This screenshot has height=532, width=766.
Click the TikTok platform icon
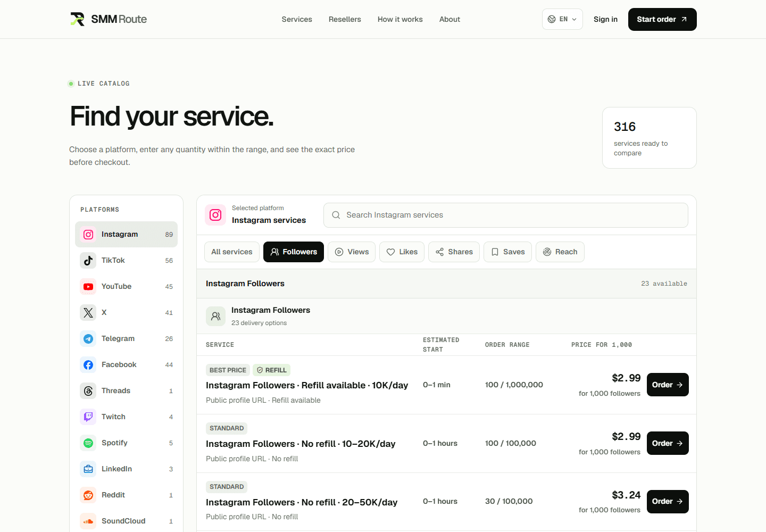(x=88, y=261)
